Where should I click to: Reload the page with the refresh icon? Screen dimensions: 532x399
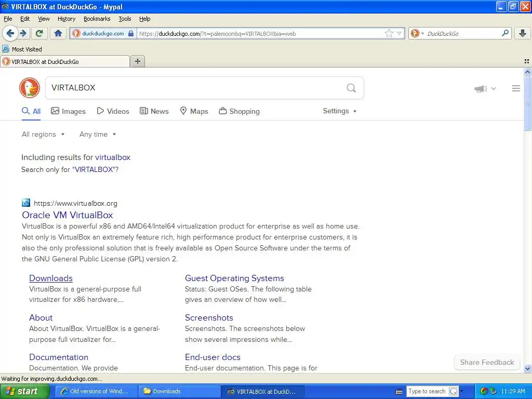pos(39,33)
